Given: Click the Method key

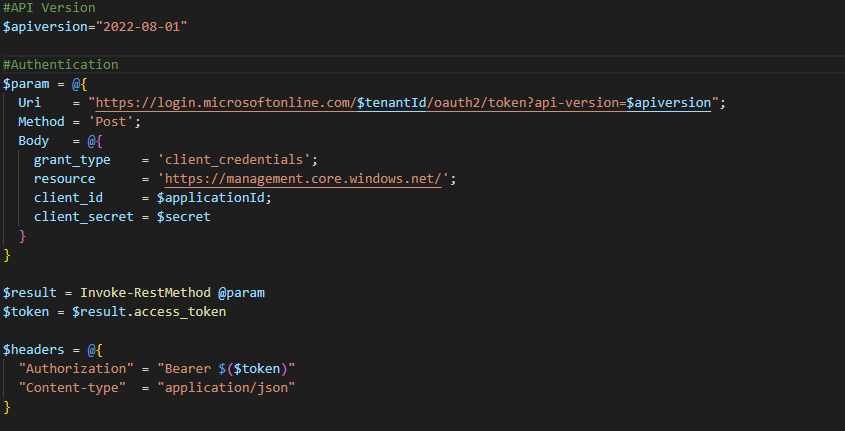Looking at the screenshot, I should tap(41, 122).
